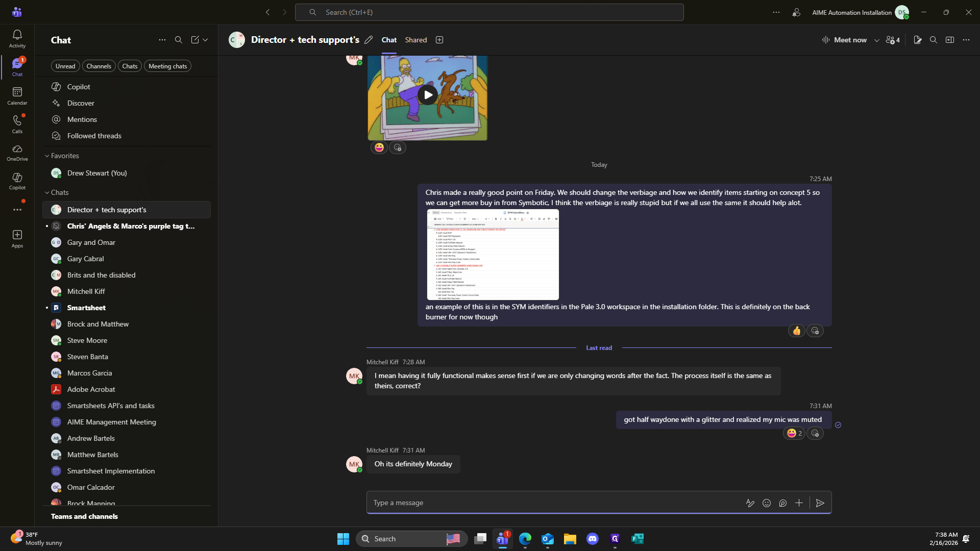
Task: Open Meet now dropdown arrow
Action: click(877, 40)
